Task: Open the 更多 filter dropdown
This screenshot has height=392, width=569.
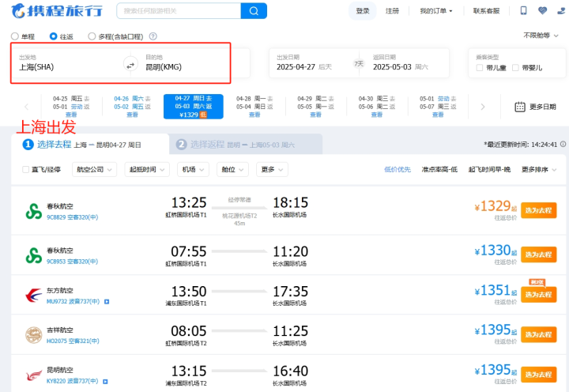Action: [272, 169]
